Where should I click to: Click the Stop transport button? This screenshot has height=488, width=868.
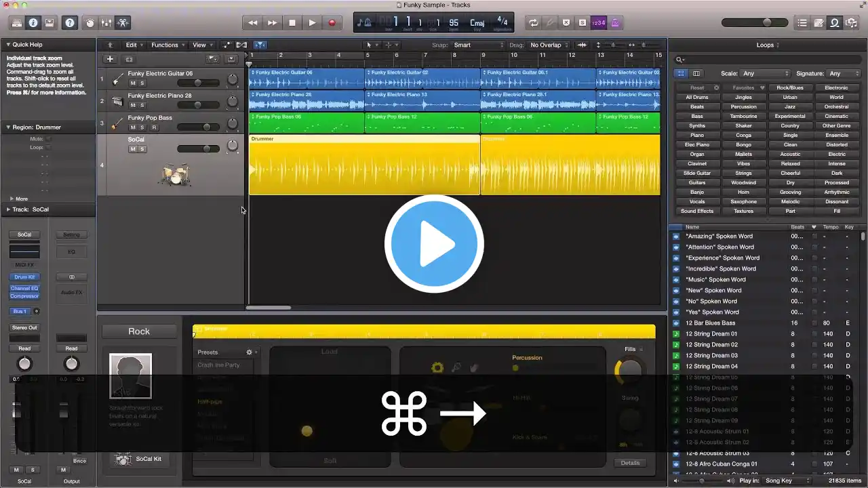[x=292, y=22]
